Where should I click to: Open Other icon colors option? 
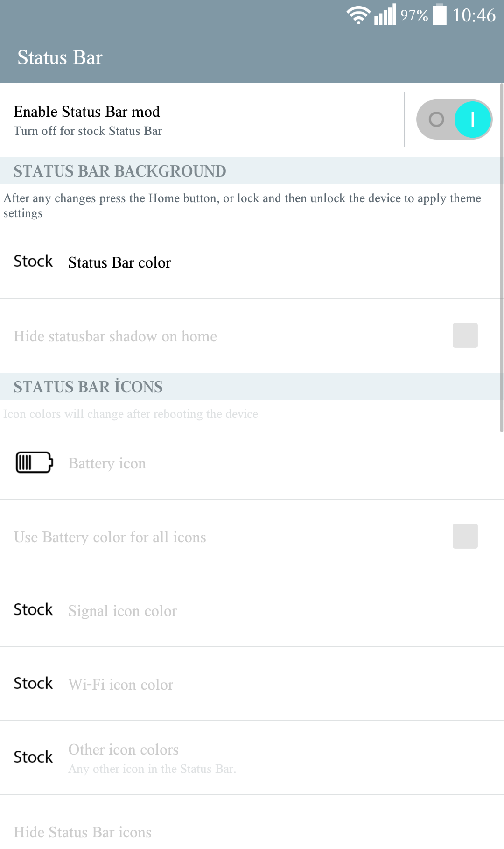coord(252,757)
